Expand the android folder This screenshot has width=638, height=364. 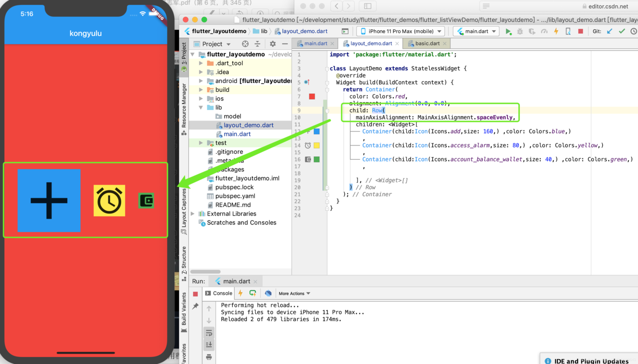pos(201,81)
